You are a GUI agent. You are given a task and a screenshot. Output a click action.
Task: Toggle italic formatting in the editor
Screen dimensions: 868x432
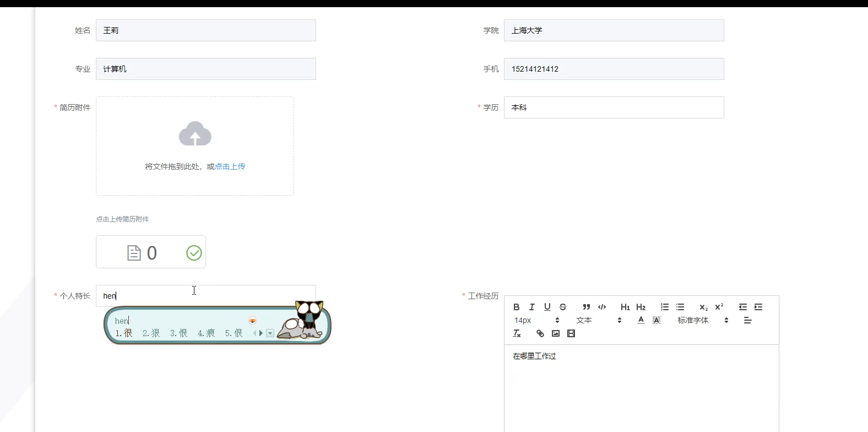point(532,307)
